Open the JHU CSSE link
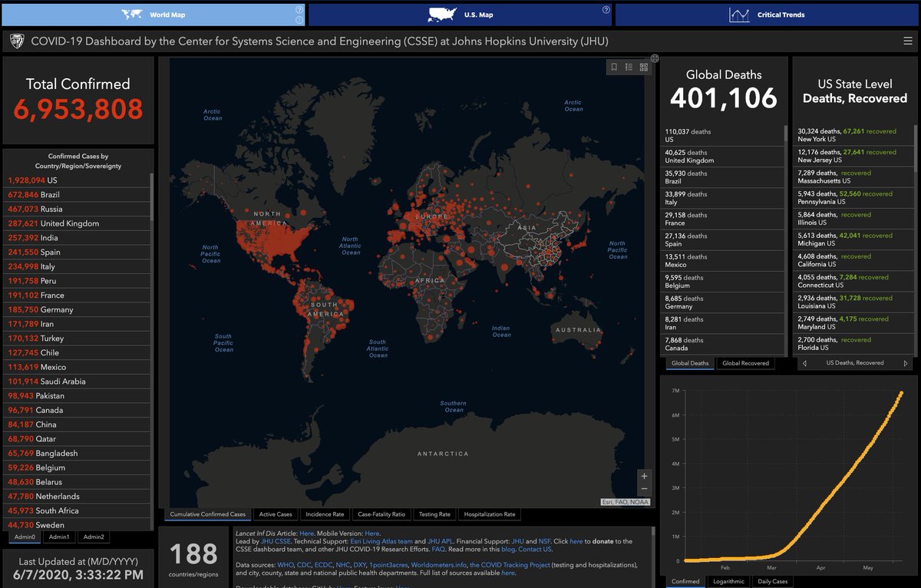The height and width of the screenshot is (588, 921). pos(276,541)
